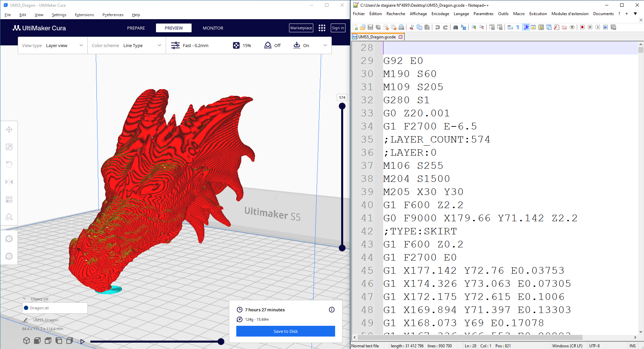Click the layer slider handle at 574
This screenshot has width=644, height=349.
pos(342,106)
